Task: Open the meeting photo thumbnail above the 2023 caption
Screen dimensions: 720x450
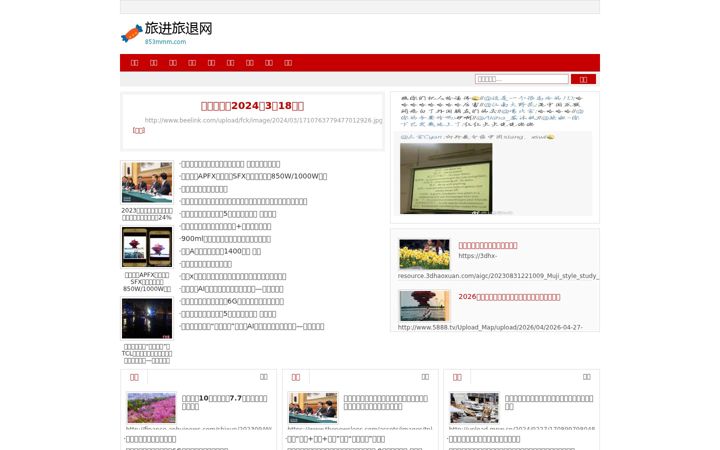Action: 147,182
